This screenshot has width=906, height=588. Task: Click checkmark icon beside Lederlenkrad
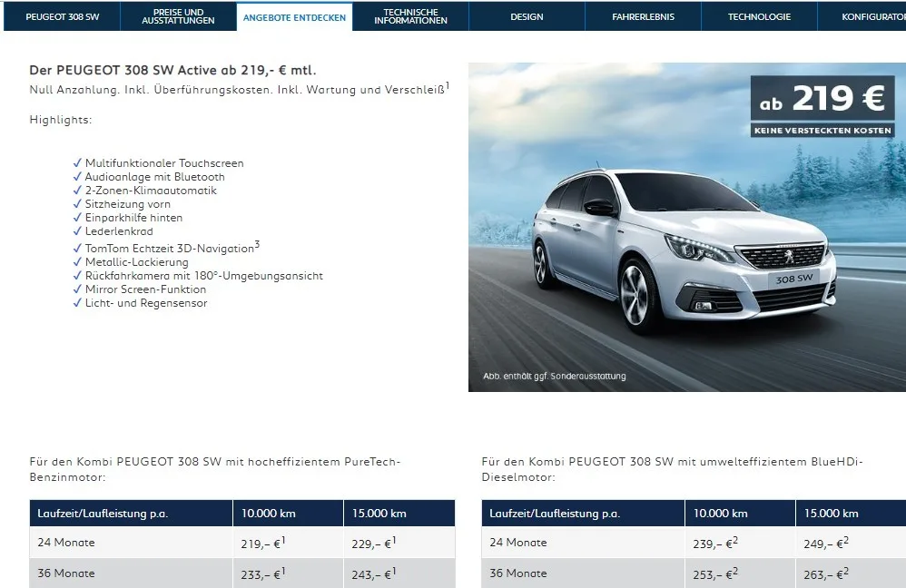click(77, 230)
